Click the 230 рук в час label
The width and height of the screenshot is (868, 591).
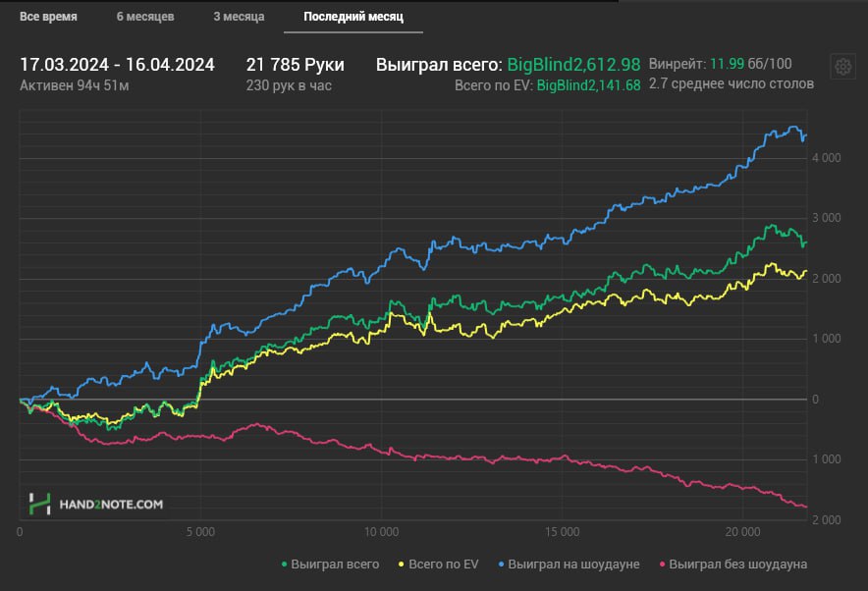(288, 85)
